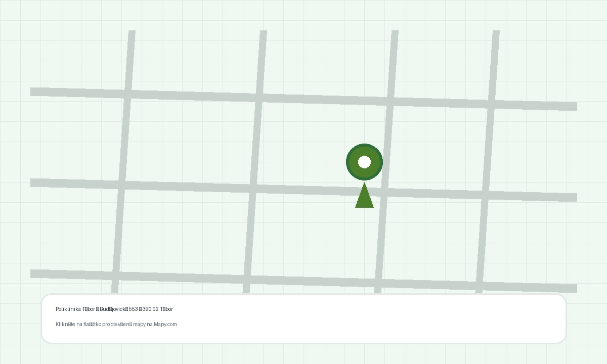Click the intersection of leftmost and middle roads
The width and height of the screenshot is (607, 364).
[121, 185]
